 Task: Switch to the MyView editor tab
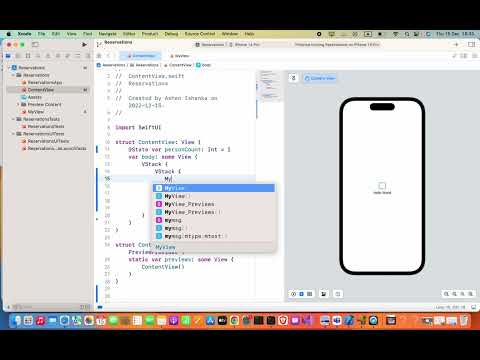(180, 56)
